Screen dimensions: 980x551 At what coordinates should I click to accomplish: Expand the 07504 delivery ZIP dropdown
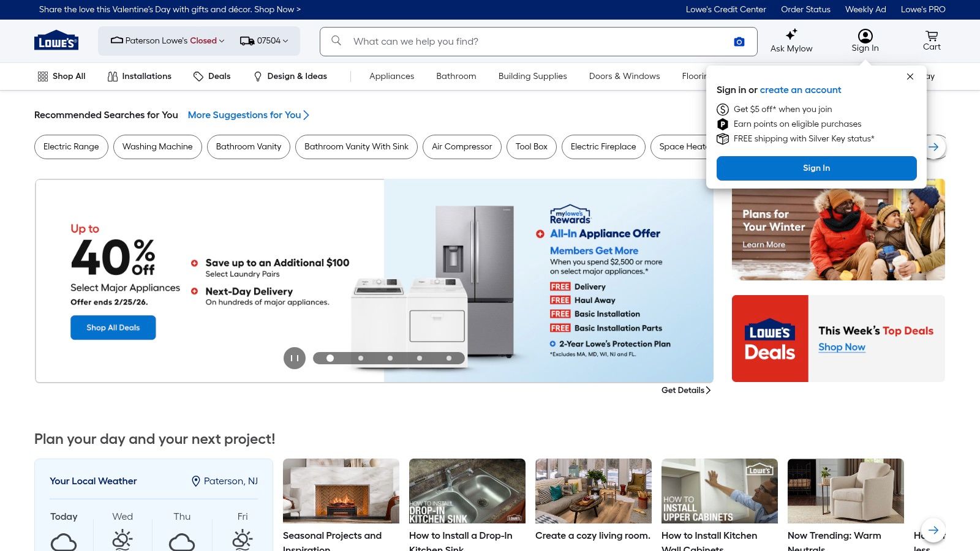(264, 41)
